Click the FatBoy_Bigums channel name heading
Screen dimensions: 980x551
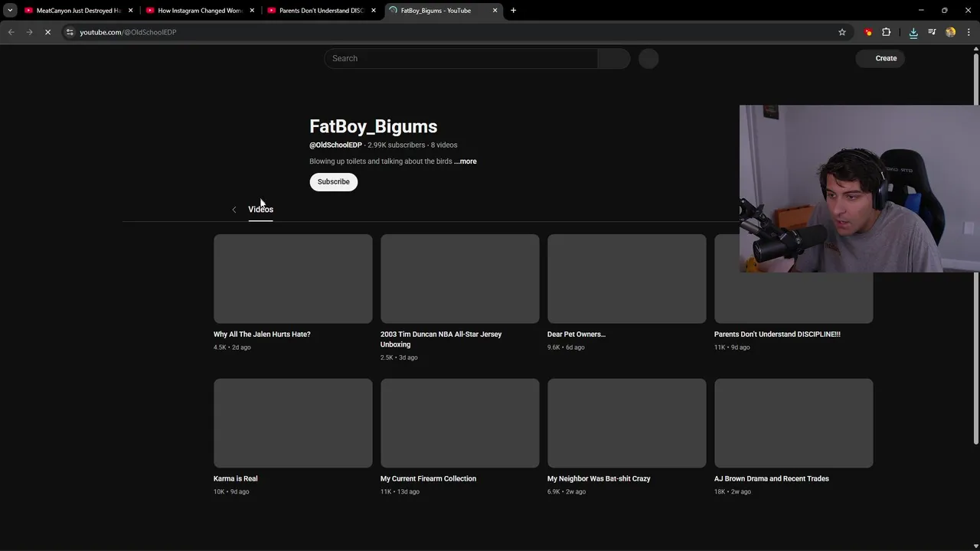374,126
